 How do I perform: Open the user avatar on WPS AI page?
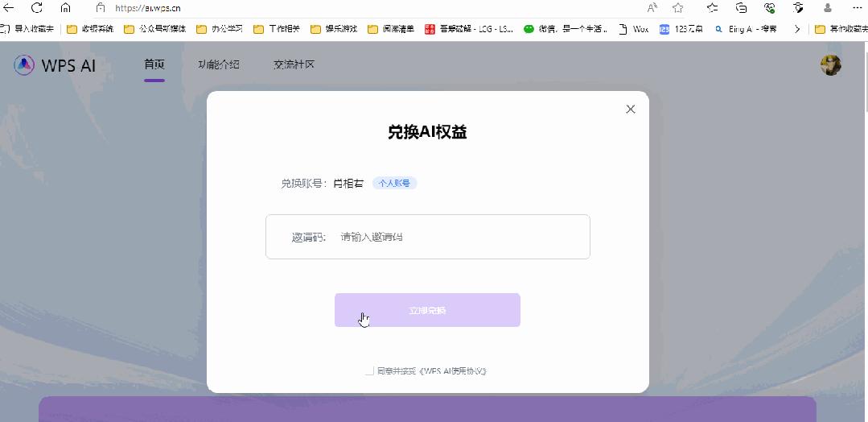[831, 65]
